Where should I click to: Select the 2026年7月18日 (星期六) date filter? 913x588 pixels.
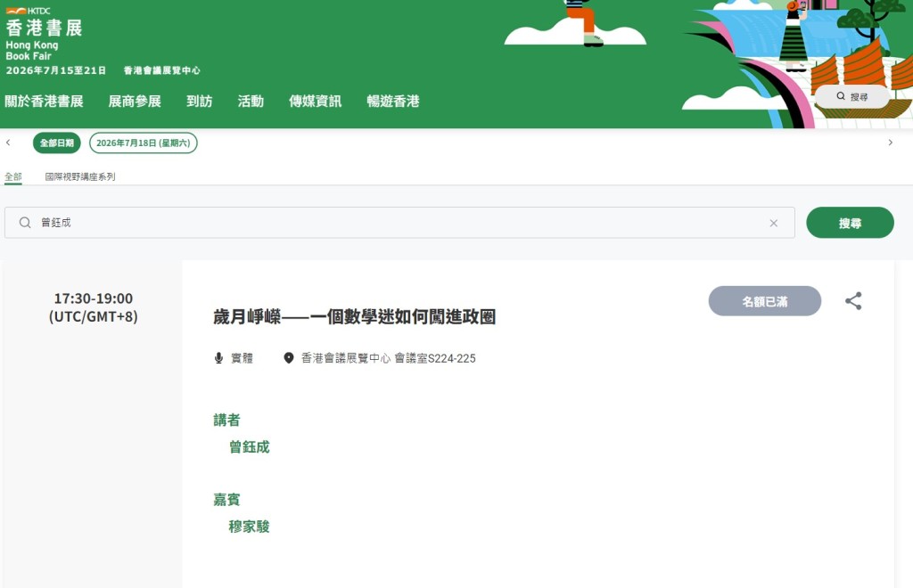click(x=144, y=143)
